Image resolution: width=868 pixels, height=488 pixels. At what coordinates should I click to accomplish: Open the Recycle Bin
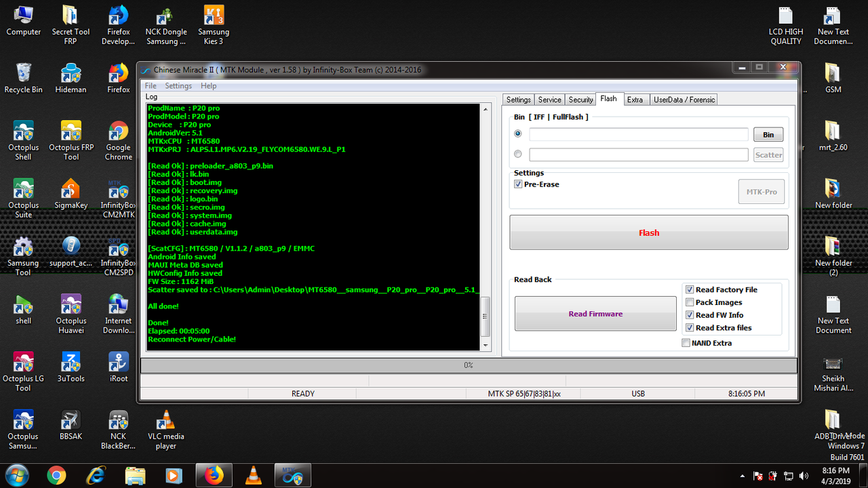pyautogui.click(x=24, y=77)
